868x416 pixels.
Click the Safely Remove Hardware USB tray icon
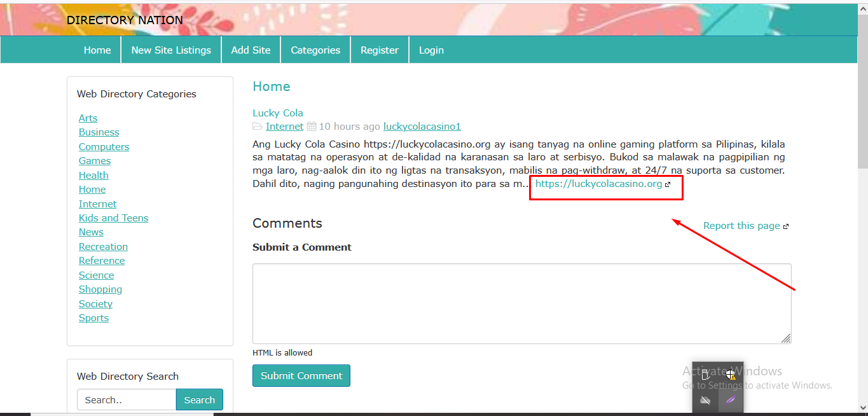[x=705, y=375]
